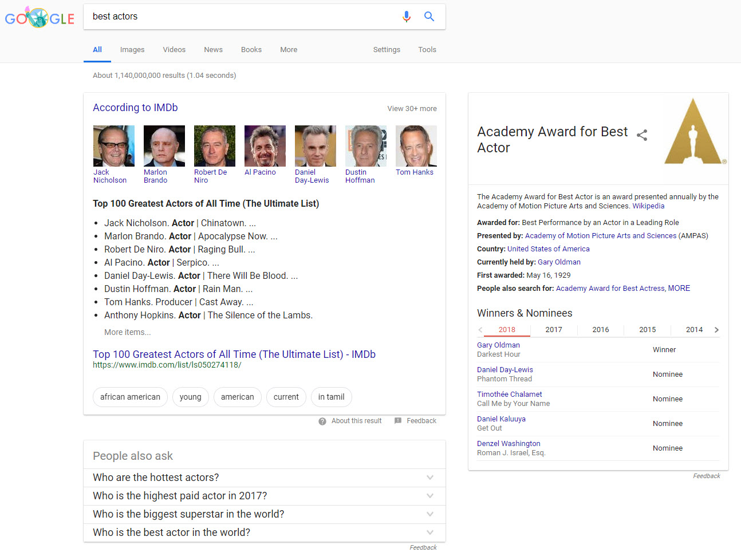
Task: Open the Top 100 Greatest Actors IMDb link
Action: point(234,354)
